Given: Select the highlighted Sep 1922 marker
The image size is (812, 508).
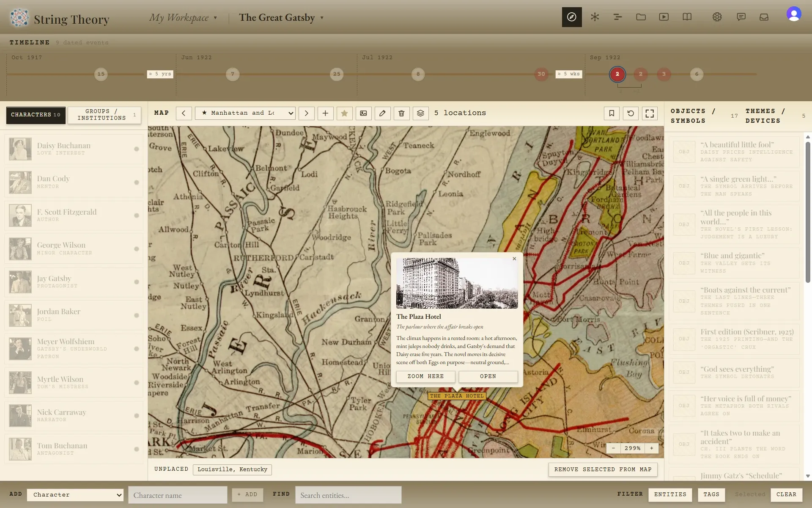Looking at the screenshot, I should [617, 74].
